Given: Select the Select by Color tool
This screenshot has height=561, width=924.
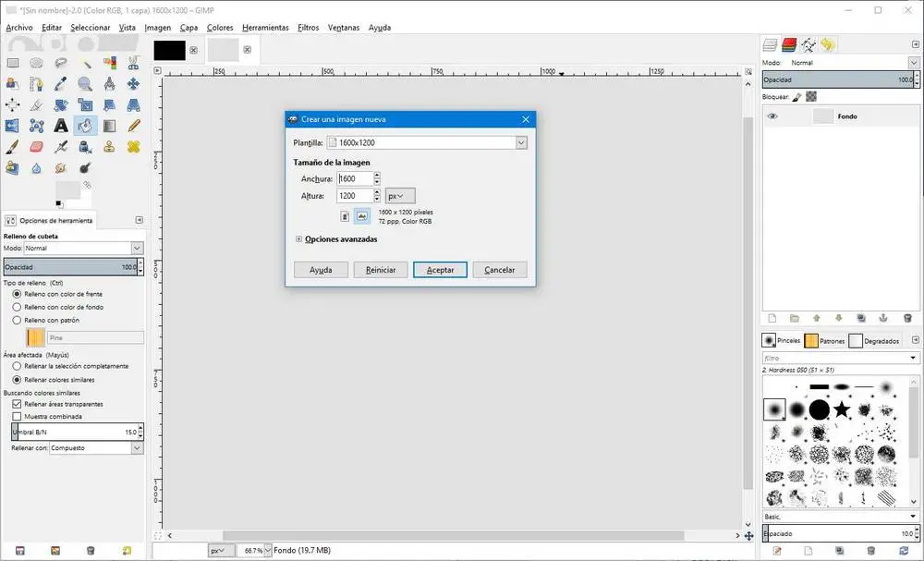Looking at the screenshot, I should (x=110, y=63).
